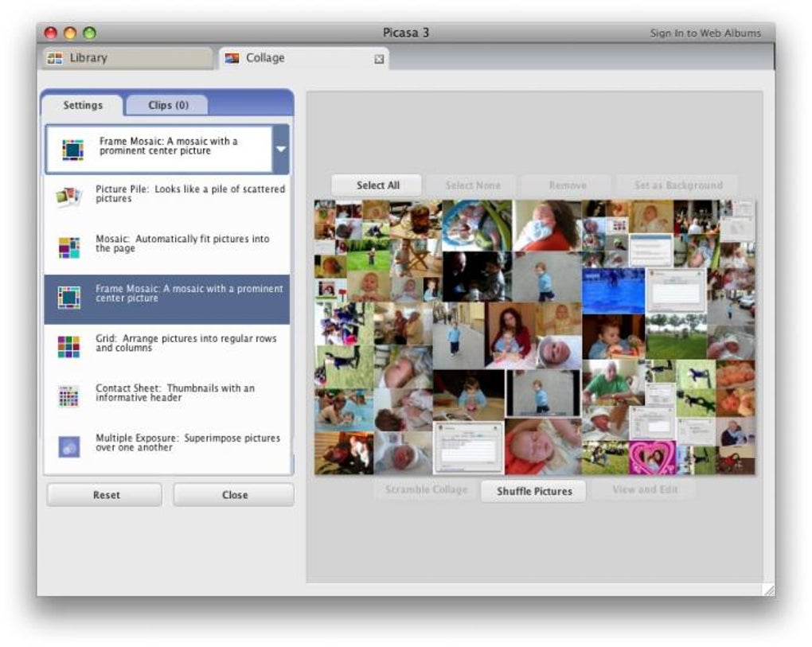This screenshot has height=647, width=812.
Task: Open the Settings tab
Action: pos(83,105)
